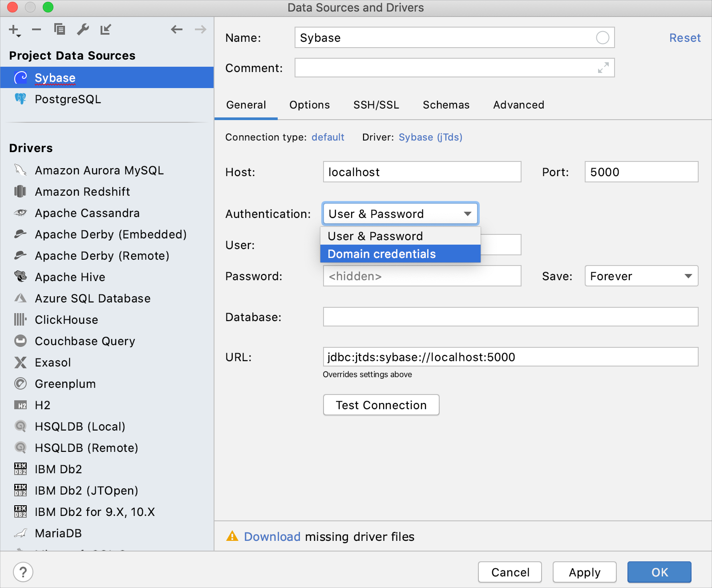Click the Greenplum driver icon
712x588 pixels.
[20, 383]
